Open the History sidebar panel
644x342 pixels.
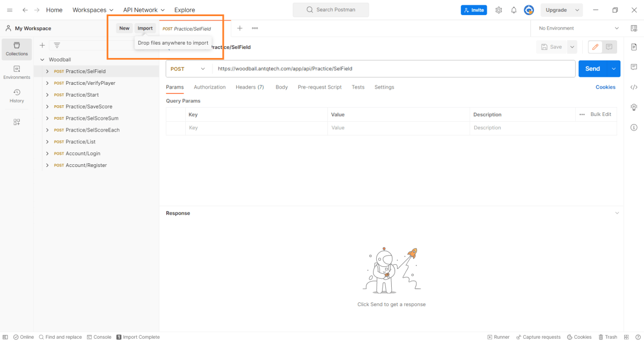click(17, 96)
